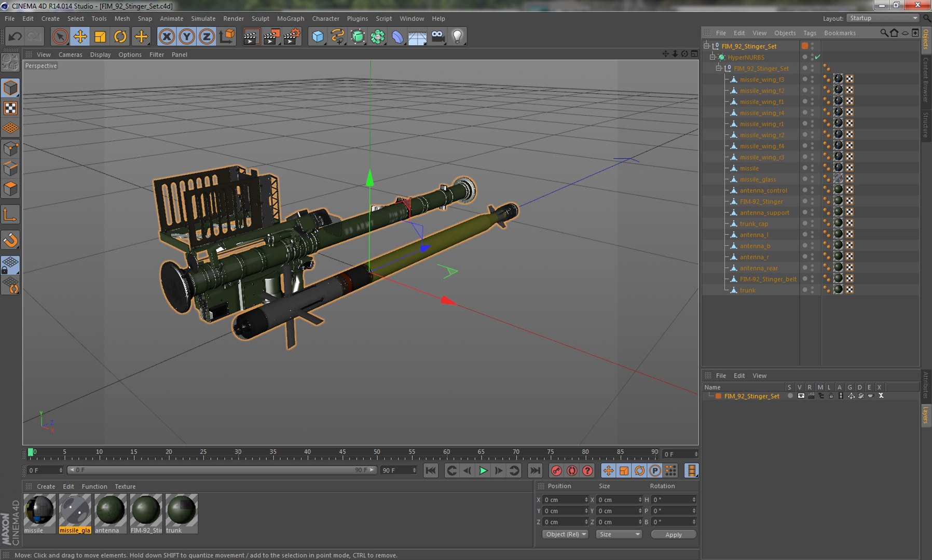Open the viewport Cameras menu

coord(70,54)
